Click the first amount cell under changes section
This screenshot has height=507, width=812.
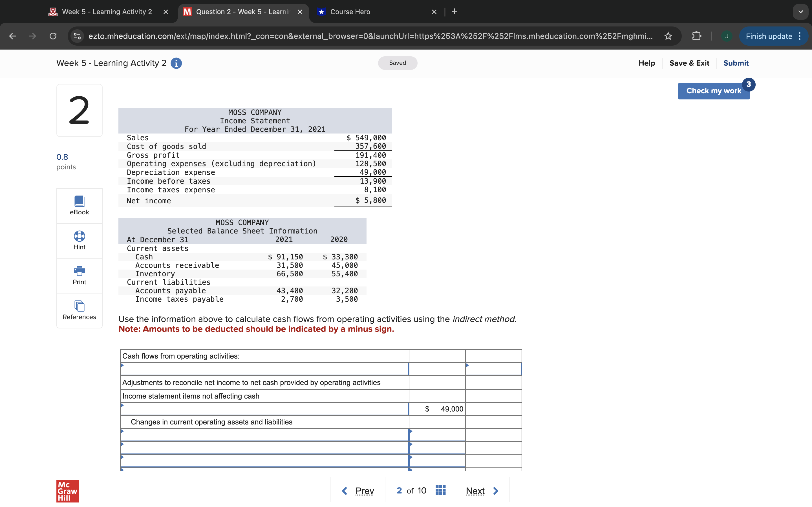pyautogui.click(x=437, y=435)
